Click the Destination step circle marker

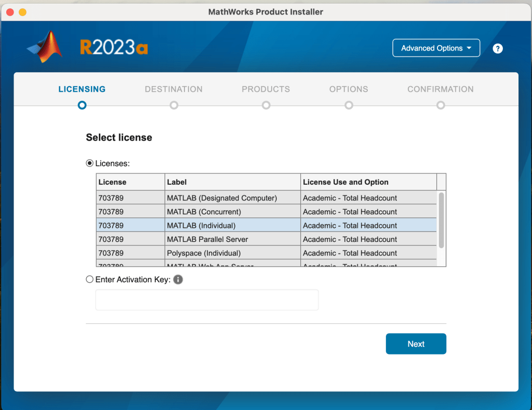[x=174, y=105]
